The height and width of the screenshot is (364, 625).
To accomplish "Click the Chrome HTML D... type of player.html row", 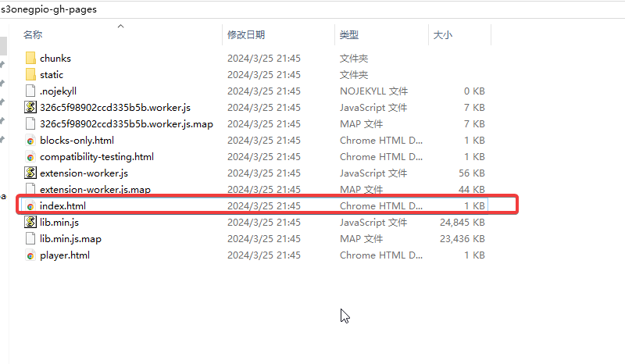I will pyautogui.click(x=381, y=255).
